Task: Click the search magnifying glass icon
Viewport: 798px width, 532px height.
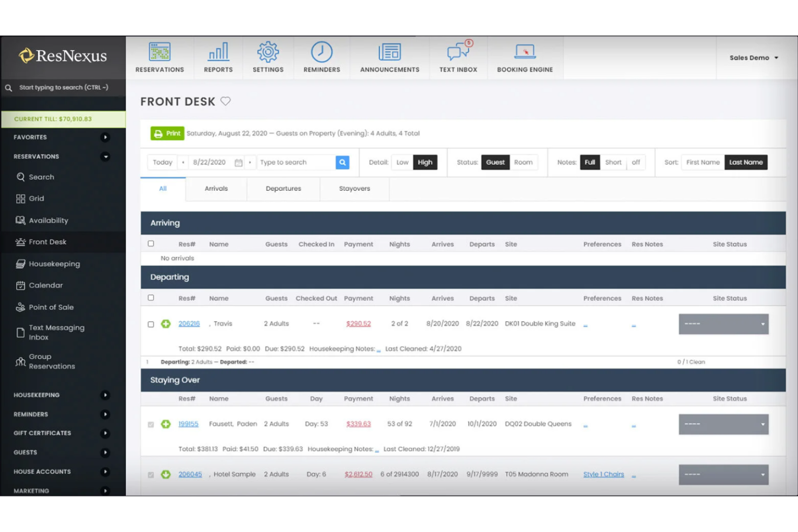Action: click(x=342, y=162)
